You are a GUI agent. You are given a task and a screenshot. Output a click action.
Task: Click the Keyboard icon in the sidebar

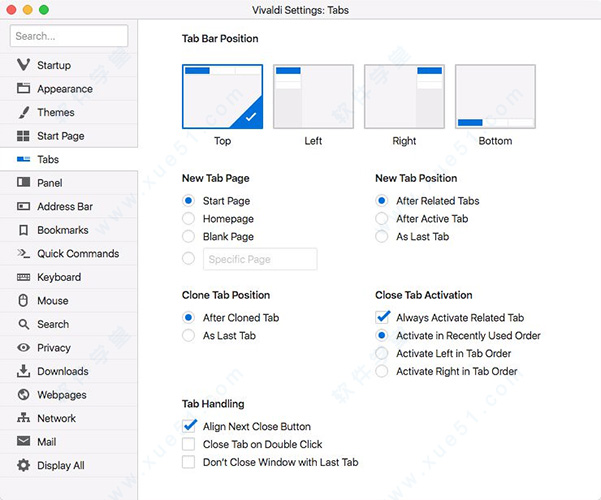(23, 277)
